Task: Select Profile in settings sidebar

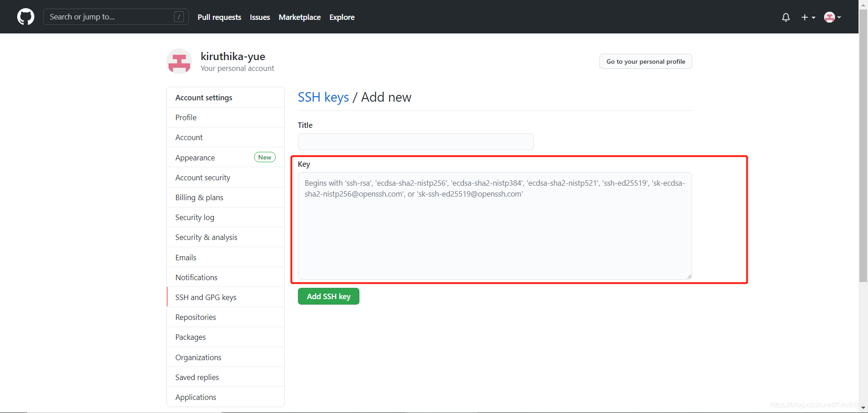Action: pos(226,117)
